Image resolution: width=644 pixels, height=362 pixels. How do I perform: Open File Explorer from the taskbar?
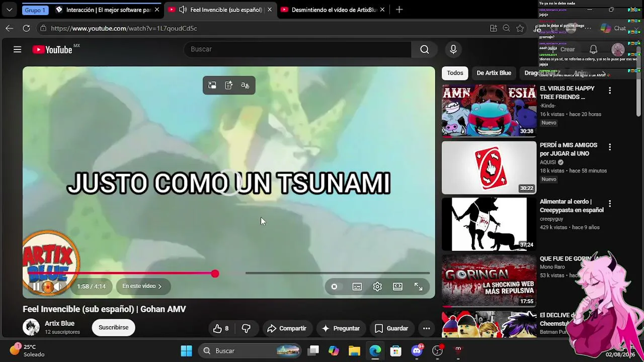pos(354,351)
